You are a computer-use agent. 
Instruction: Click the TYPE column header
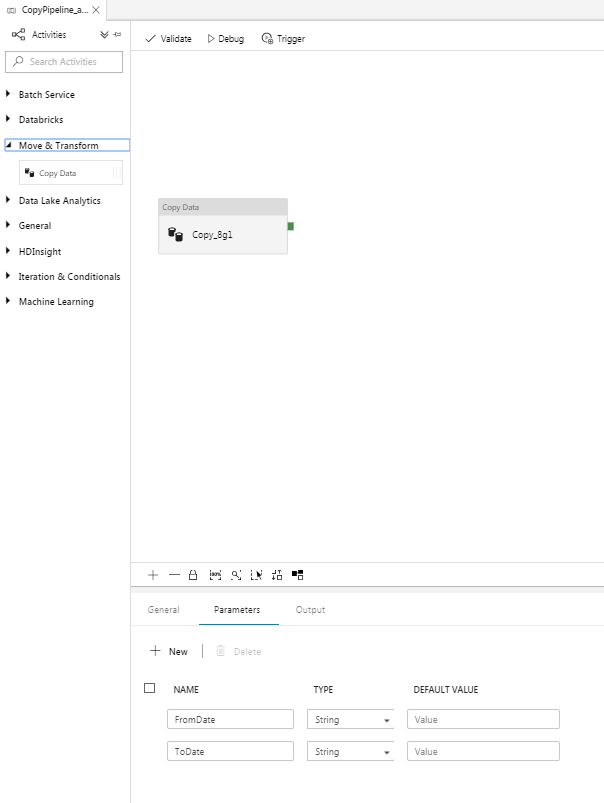point(323,689)
